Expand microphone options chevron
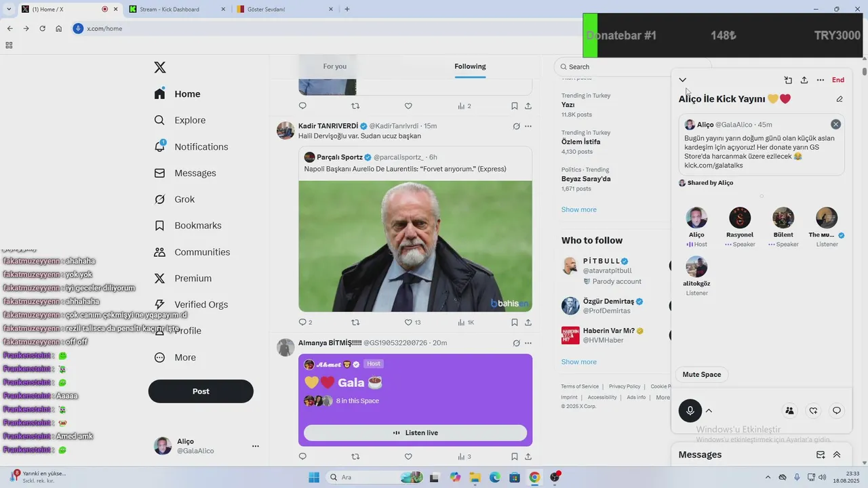Viewport: 868px width, 488px height. coord(709,411)
